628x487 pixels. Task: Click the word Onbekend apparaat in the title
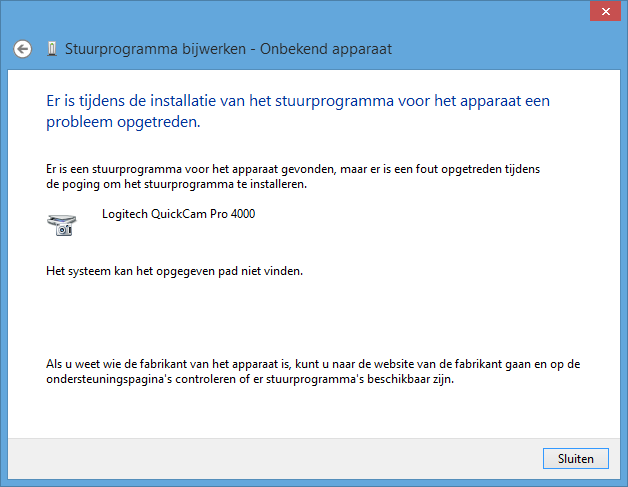(x=326, y=49)
